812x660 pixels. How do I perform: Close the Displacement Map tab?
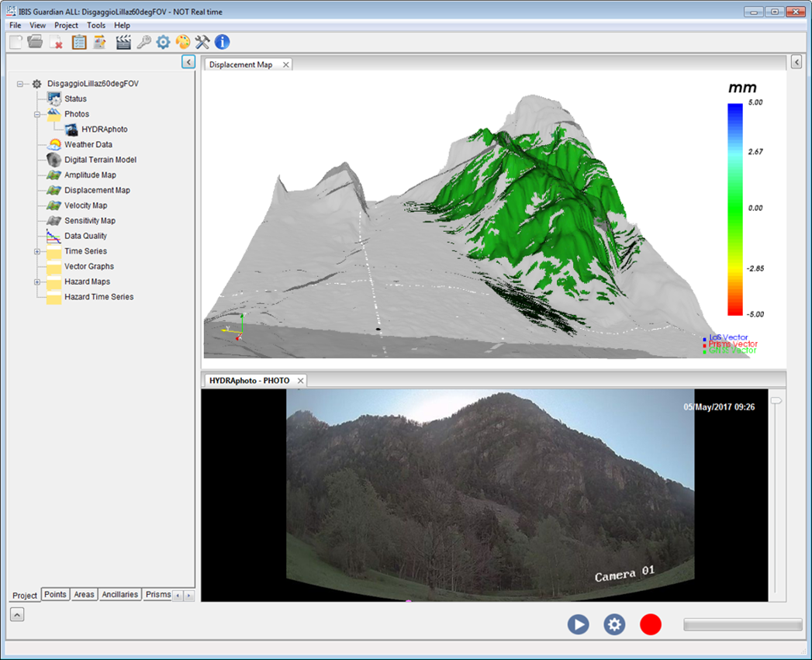[286, 64]
